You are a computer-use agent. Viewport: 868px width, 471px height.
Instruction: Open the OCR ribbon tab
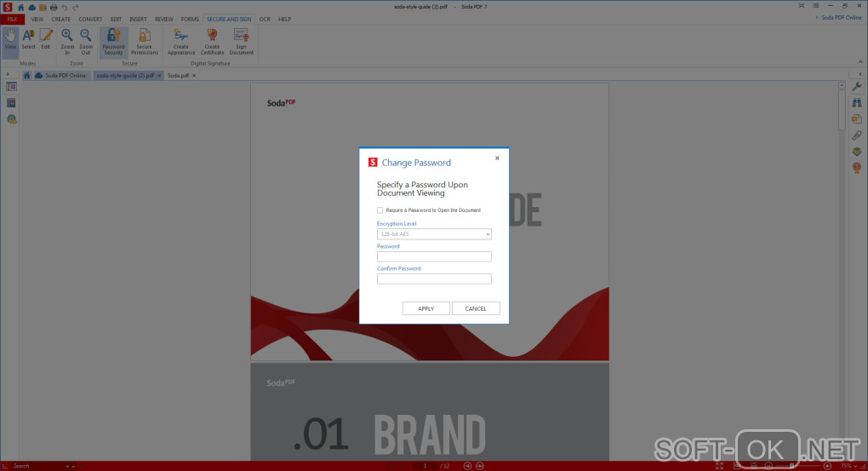[x=266, y=20]
